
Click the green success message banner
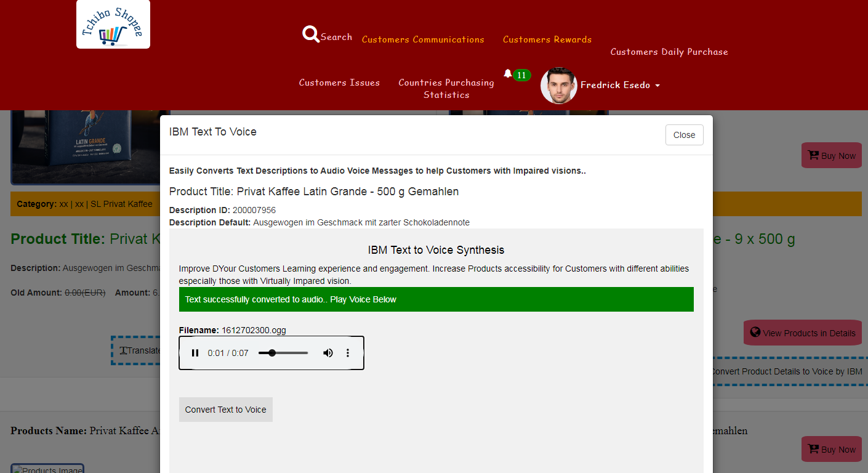pos(436,299)
